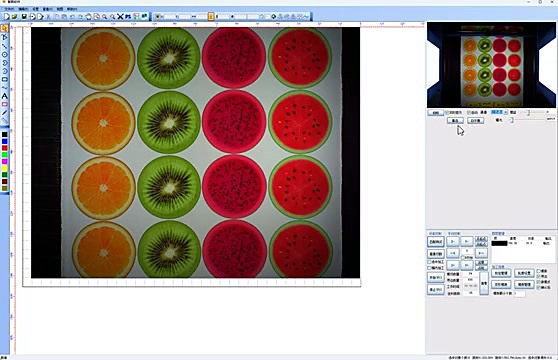558x360 pixels.
Task: Click the Start (F1) button in the control panel
Action: coord(436,277)
